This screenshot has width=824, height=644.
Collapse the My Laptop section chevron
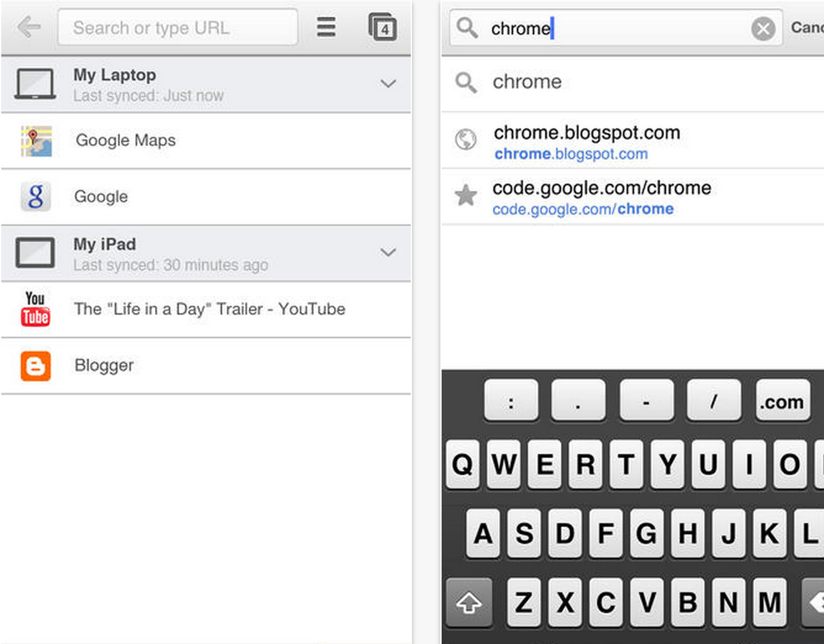pos(388,84)
